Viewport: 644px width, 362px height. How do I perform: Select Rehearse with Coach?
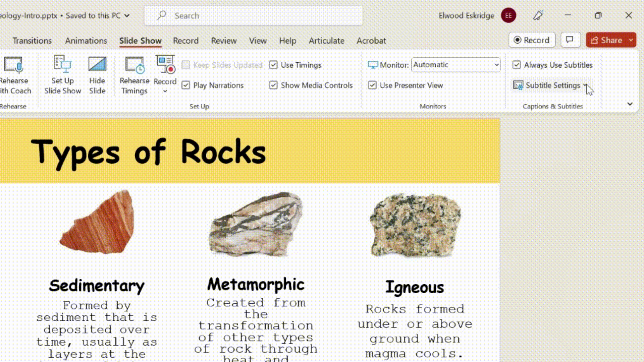[14, 74]
